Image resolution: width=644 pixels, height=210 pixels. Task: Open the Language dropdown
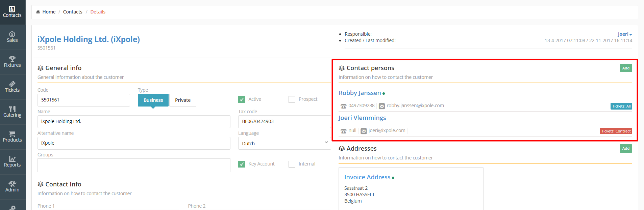pos(284,143)
